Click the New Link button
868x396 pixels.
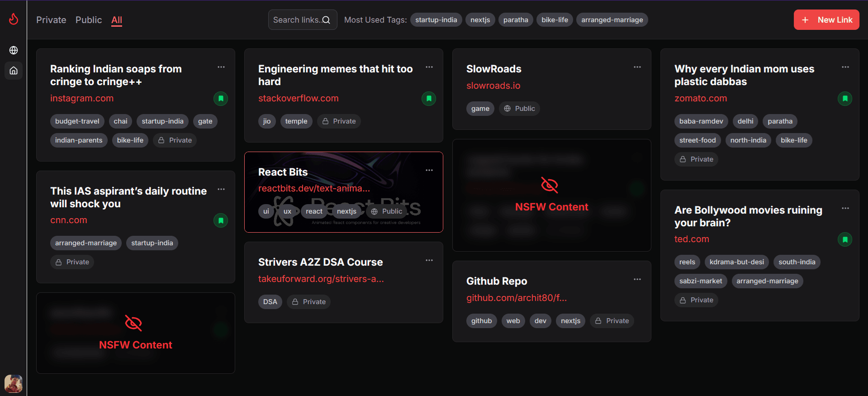pyautogui.click(x=826, y=20)
